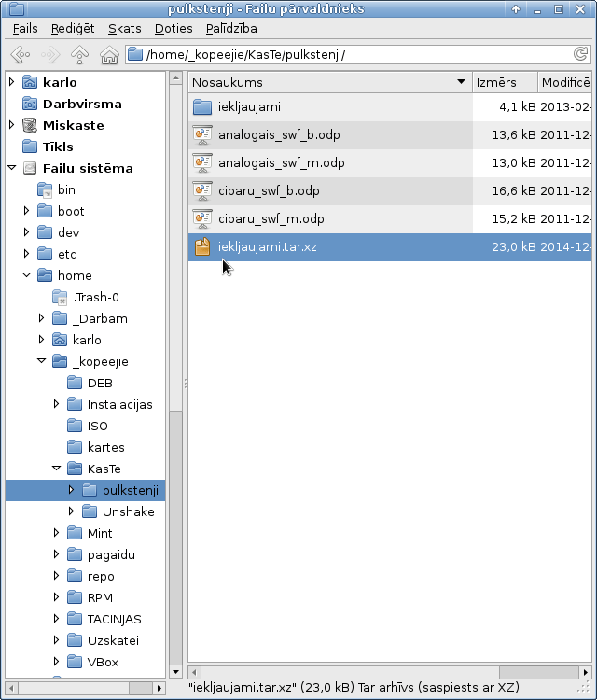
Task: Open the Rediģēt menu
Action: coord(73,29)
